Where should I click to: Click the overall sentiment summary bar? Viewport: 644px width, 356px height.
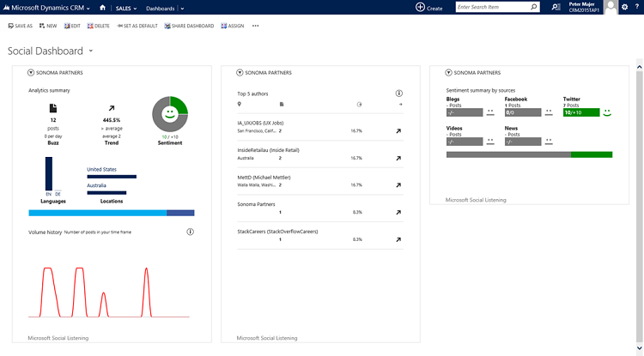[530, 154]
